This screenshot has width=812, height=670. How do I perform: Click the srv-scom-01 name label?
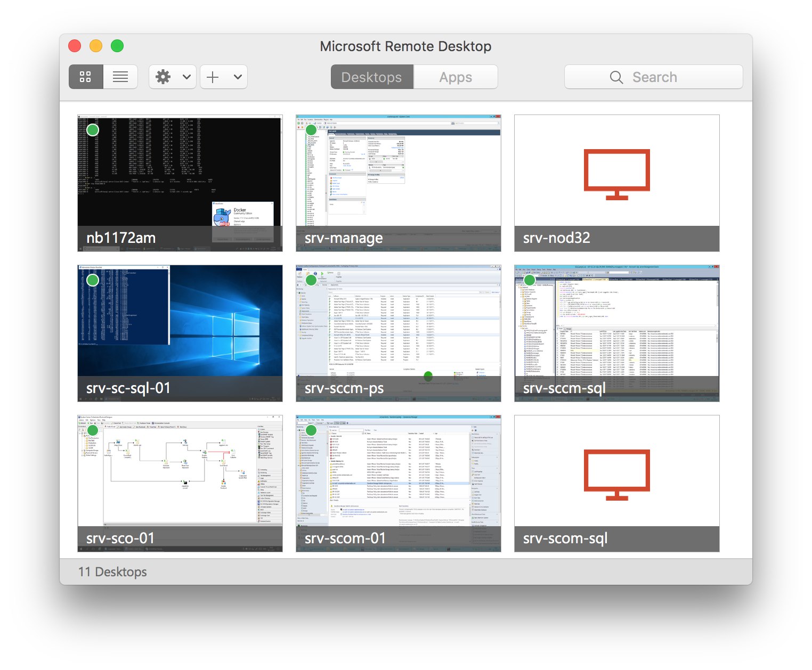click(x=345, y=538)
